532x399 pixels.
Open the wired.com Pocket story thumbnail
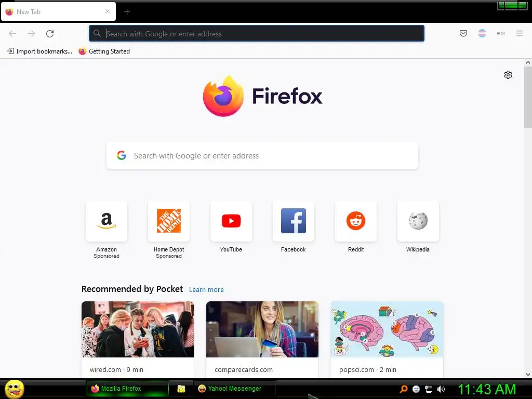pos(138,329)
